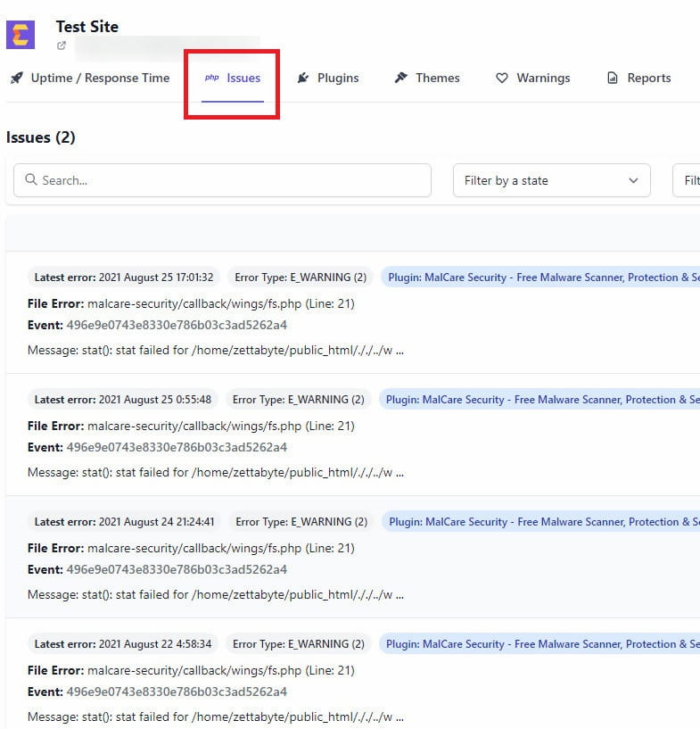
Task: Click the Test Site title
Action: pos(87,27)
